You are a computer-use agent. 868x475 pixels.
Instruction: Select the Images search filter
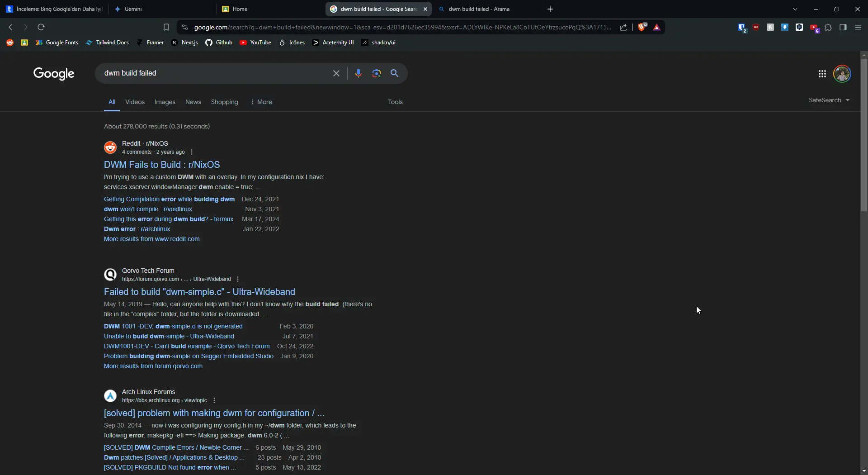(x=165, y=102)
